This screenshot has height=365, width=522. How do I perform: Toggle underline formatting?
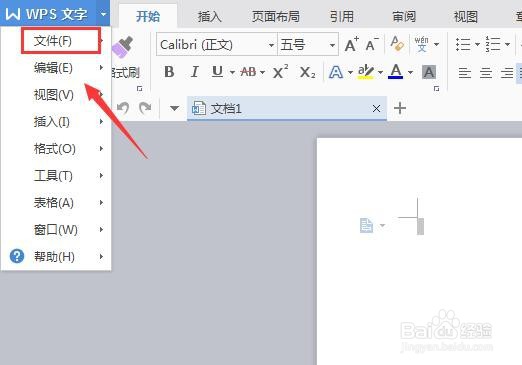[x=217, y=72]
